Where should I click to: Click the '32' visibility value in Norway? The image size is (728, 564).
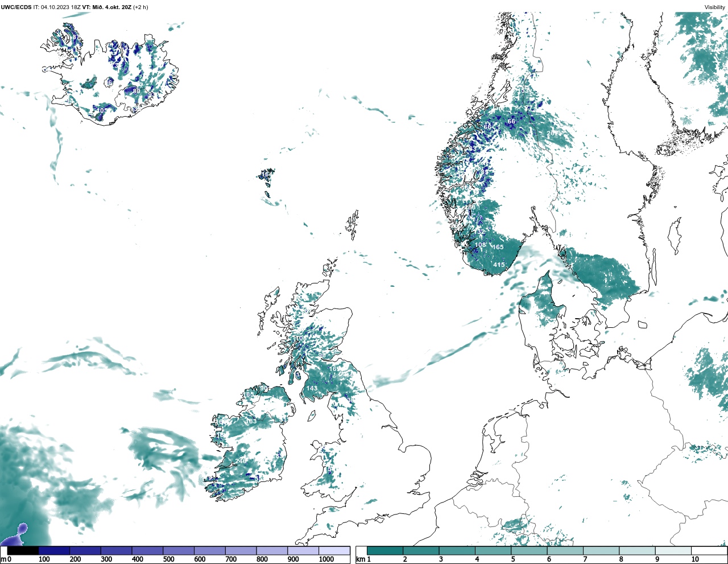point(481,232)
